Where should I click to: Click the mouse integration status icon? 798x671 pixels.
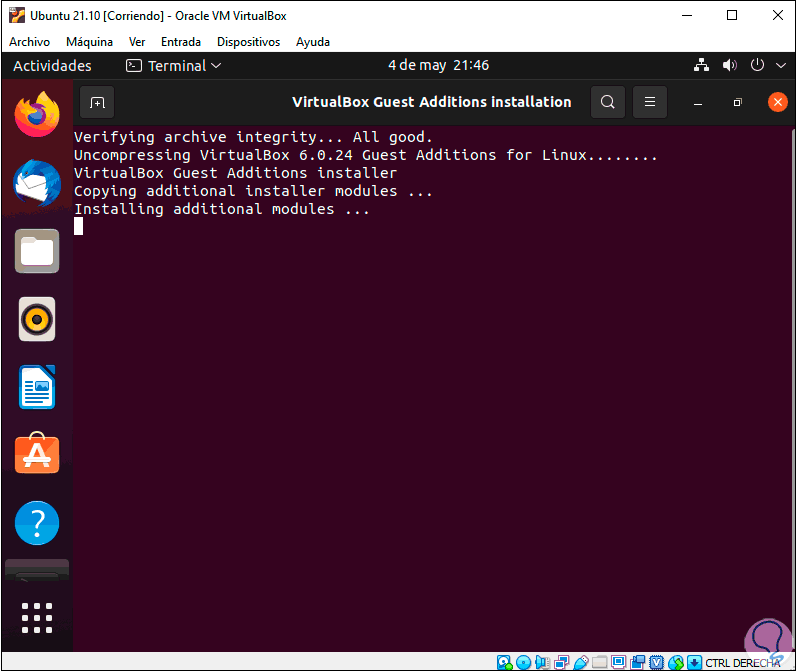[x=676, y=662]
